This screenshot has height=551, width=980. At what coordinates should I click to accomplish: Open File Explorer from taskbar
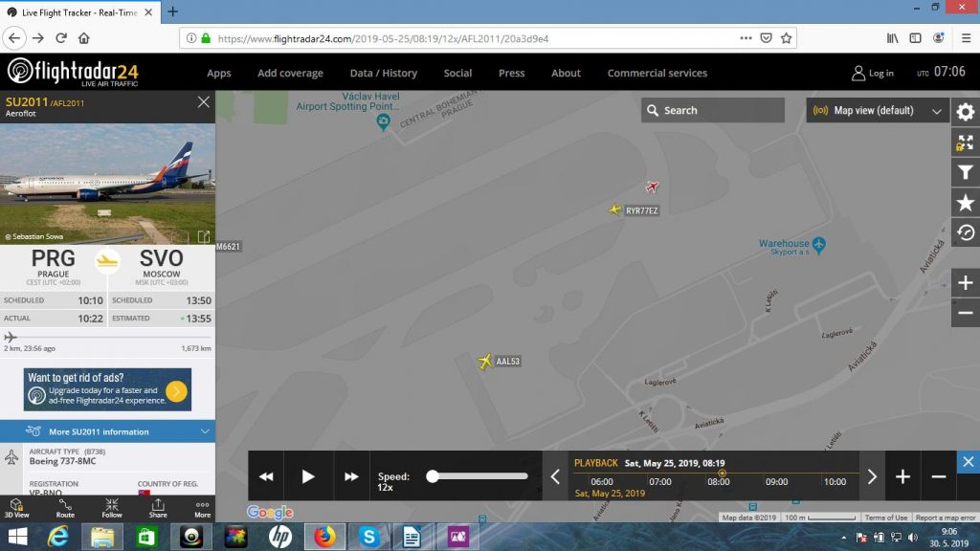pos(101,537)
